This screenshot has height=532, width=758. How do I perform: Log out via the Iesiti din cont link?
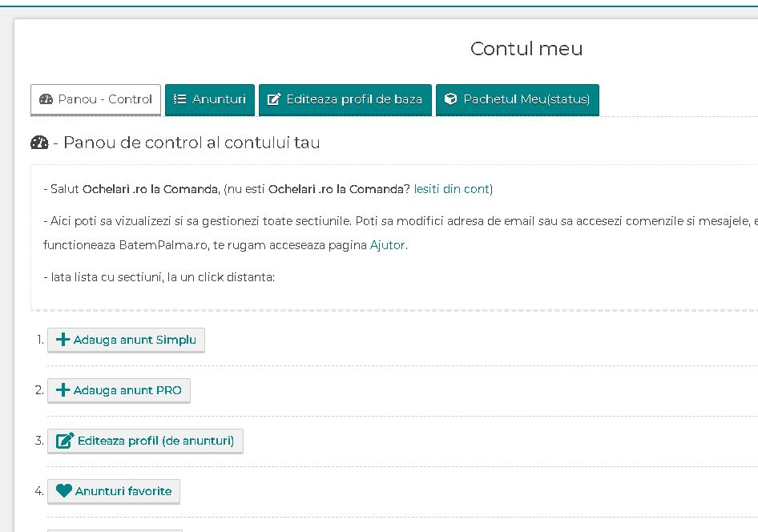pyautogui.click(x=451, y=189)
